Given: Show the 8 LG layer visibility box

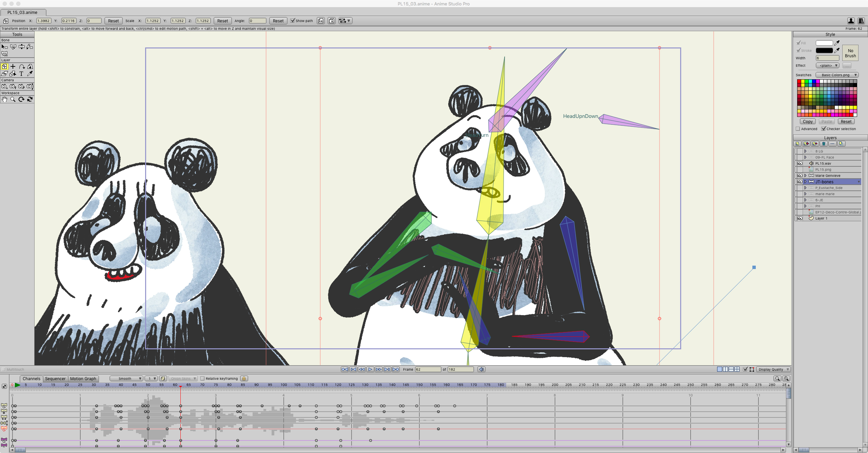Looking at the screenshot, I should tap(800, 151).
